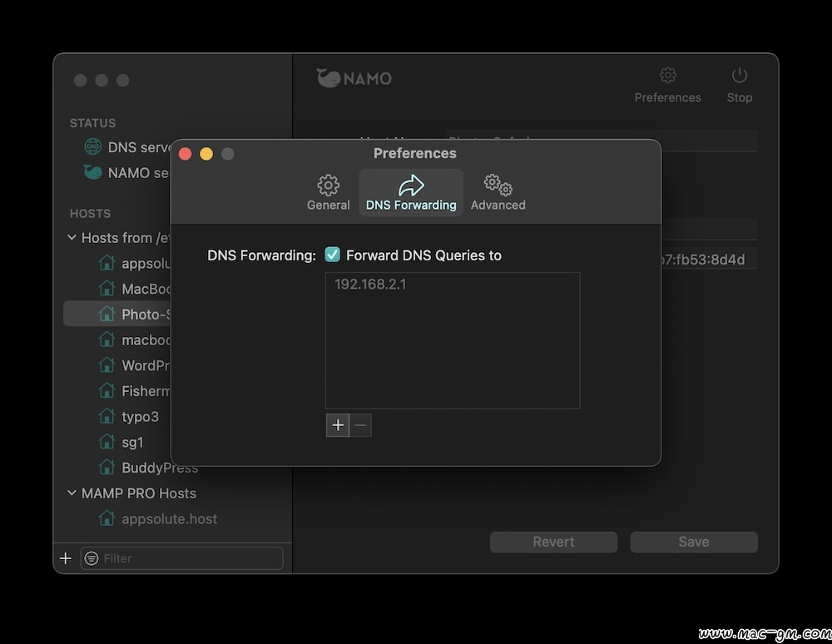Viewport: 832px width, 644px height.
Task: Open the Advanced preferences tab
Action: [x=498, y=192]
